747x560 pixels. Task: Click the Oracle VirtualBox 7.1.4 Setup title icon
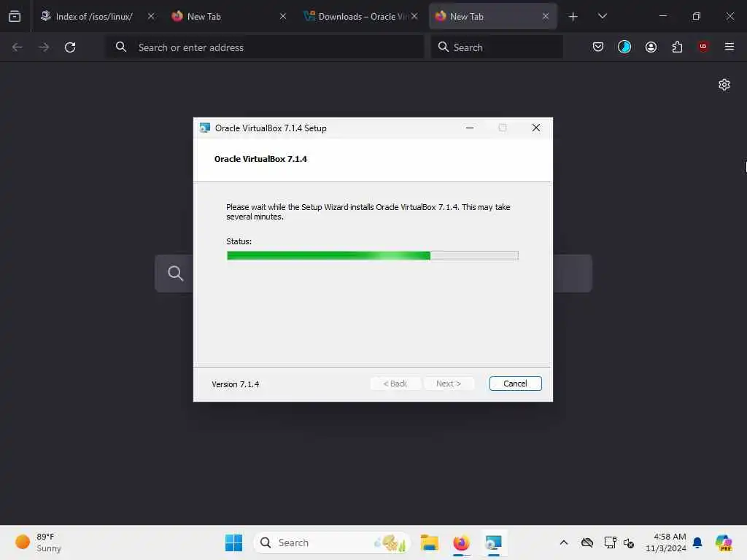click(x=205, y=128)
